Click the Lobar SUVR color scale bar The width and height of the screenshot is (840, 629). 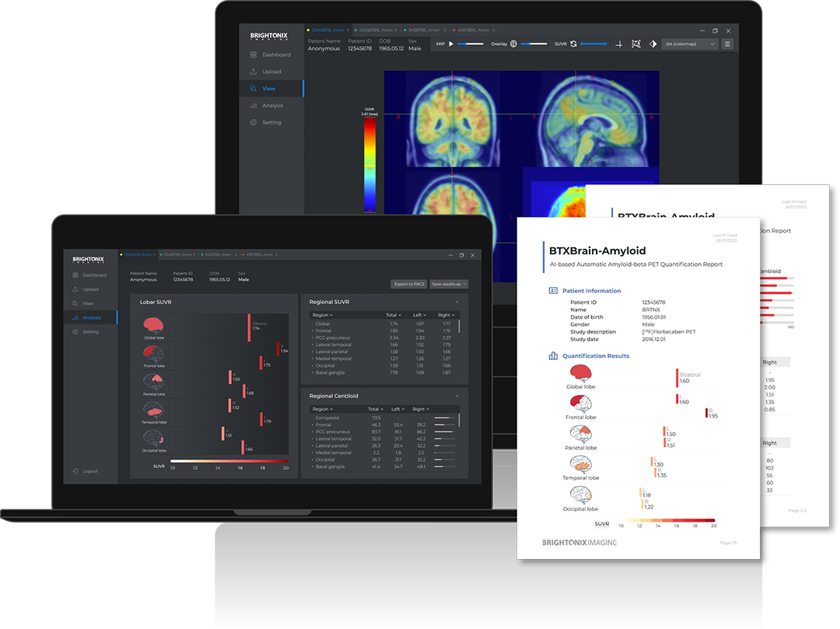pos(229,461)
